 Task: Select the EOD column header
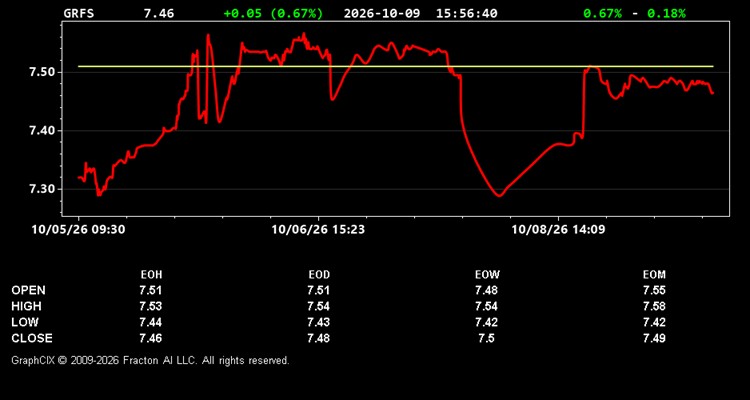tap(319, 275)
